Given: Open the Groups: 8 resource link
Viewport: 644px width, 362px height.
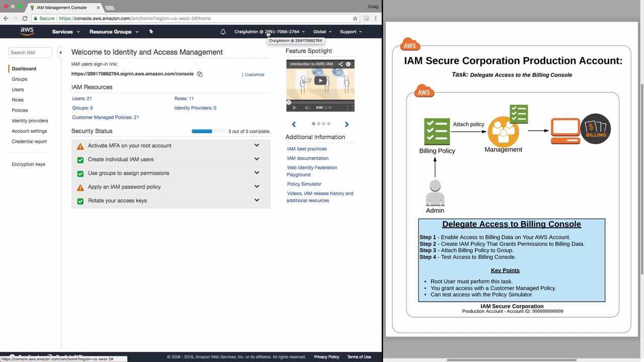Looking at the screenshot, I should tap(83, 108).
